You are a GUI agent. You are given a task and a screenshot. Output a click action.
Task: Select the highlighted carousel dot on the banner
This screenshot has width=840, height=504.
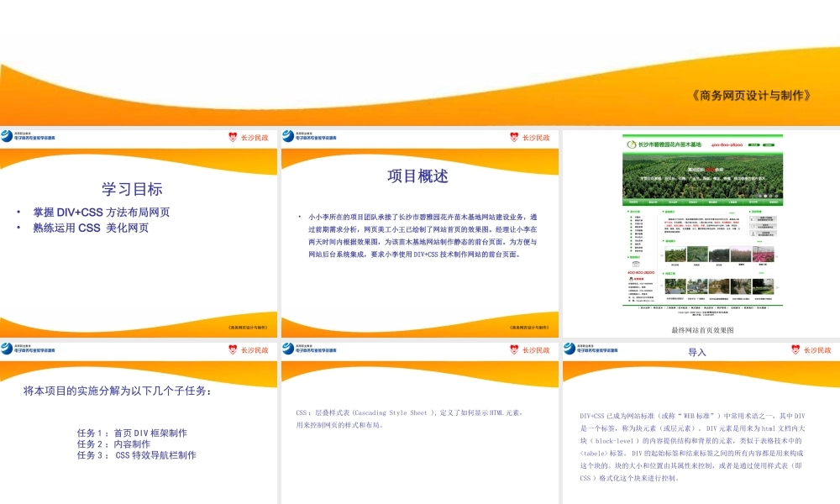click(x=765, y=196)
